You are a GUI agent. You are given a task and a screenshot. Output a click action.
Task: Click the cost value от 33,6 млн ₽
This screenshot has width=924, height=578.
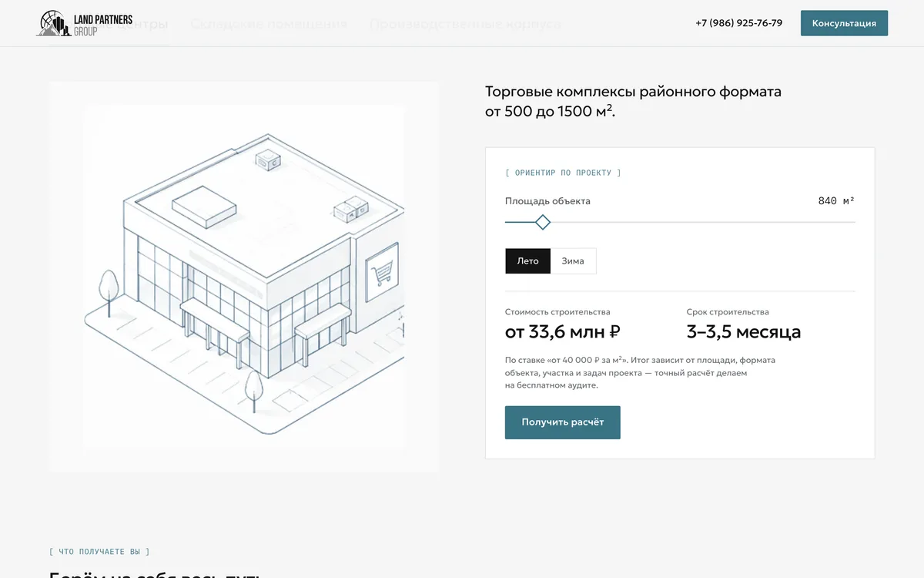[x=563, y=332]
